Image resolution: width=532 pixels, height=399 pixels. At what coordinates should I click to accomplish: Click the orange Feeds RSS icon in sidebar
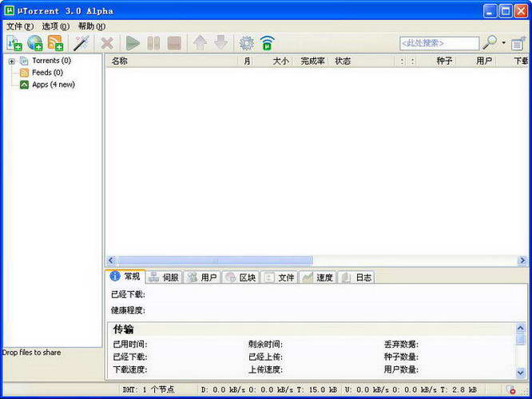coord(24,73)
